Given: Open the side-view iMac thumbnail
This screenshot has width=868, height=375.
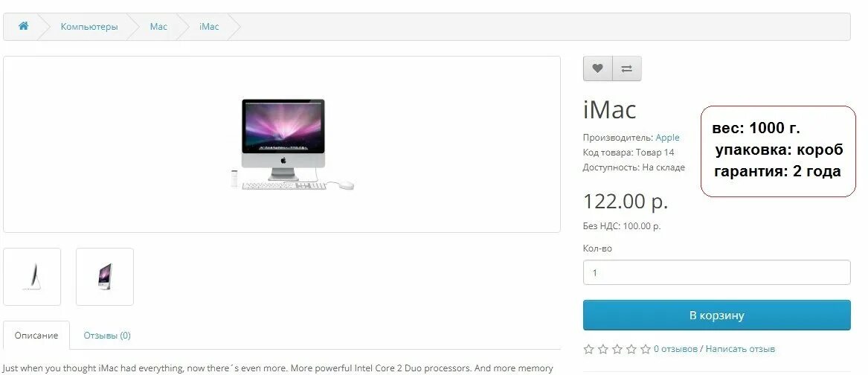Looking at the screenshot, I should coord(32,276).
